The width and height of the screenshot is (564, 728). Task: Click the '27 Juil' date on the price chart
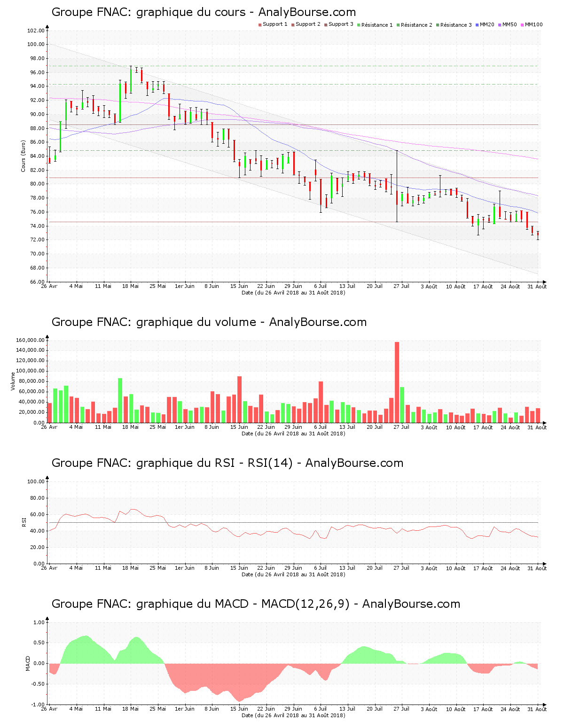tap(402, 286)
